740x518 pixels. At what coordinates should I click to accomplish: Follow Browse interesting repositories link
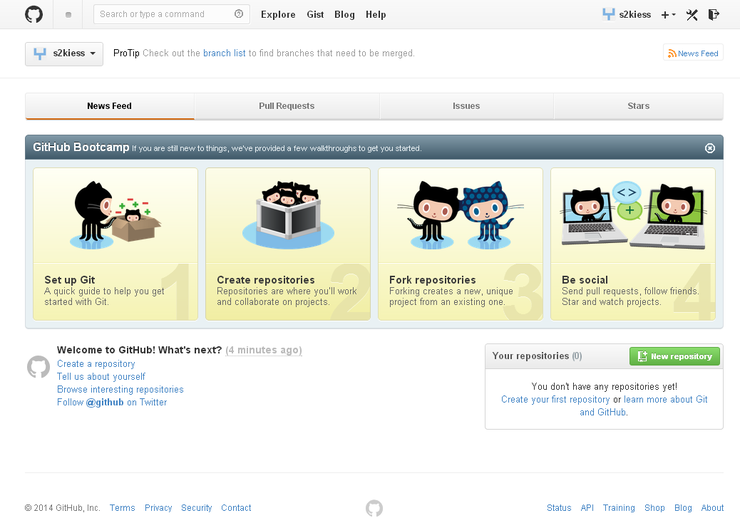120,389
